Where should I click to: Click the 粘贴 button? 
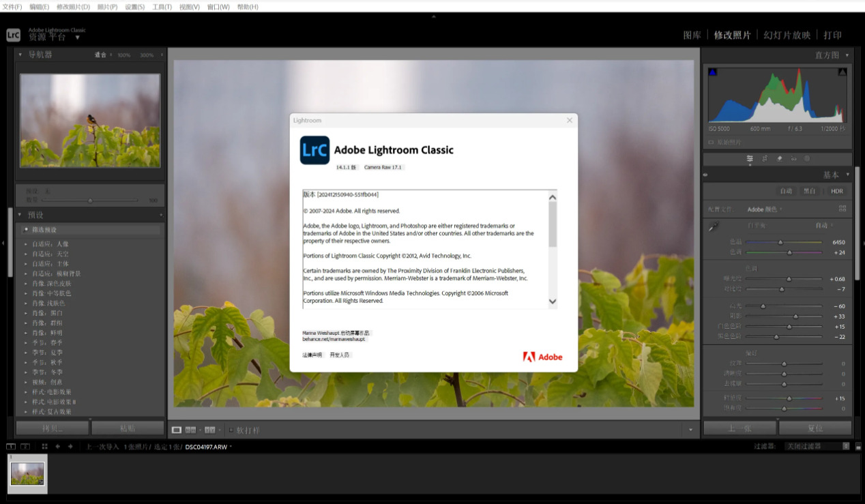click(x=128, y=428)
